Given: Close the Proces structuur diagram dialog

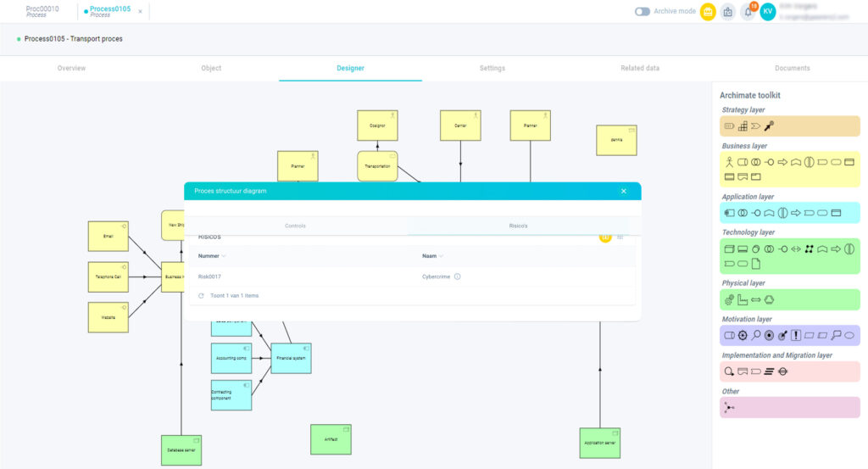Looking at the screenshot, I should click(623, 191).
